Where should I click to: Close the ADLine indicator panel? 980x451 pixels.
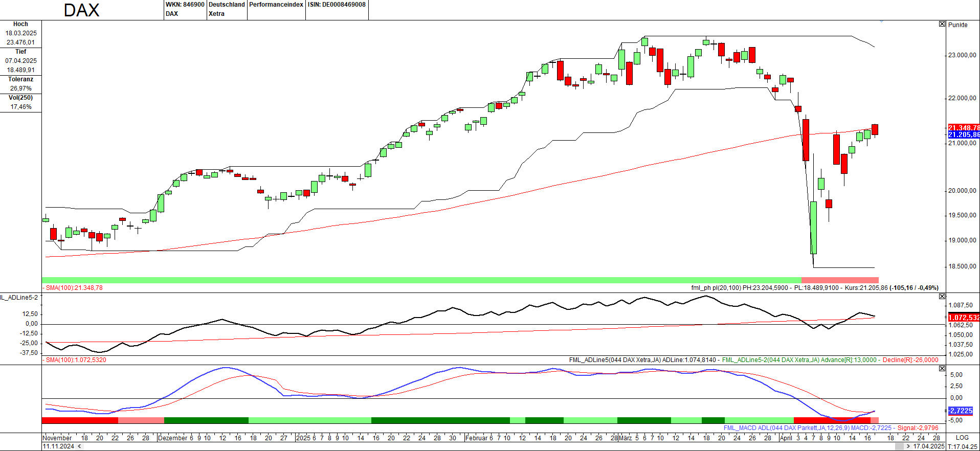click(942, 297)
